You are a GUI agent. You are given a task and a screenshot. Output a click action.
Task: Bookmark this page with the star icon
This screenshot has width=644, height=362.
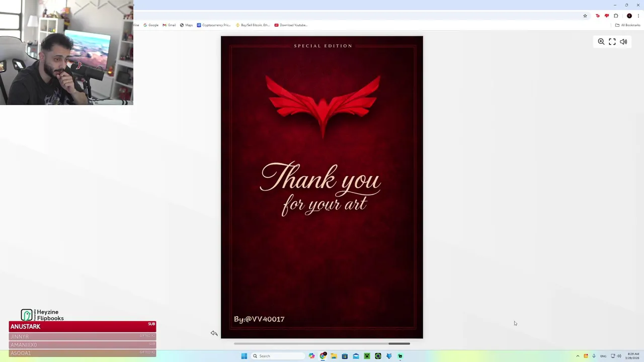(x=585, y=16)
